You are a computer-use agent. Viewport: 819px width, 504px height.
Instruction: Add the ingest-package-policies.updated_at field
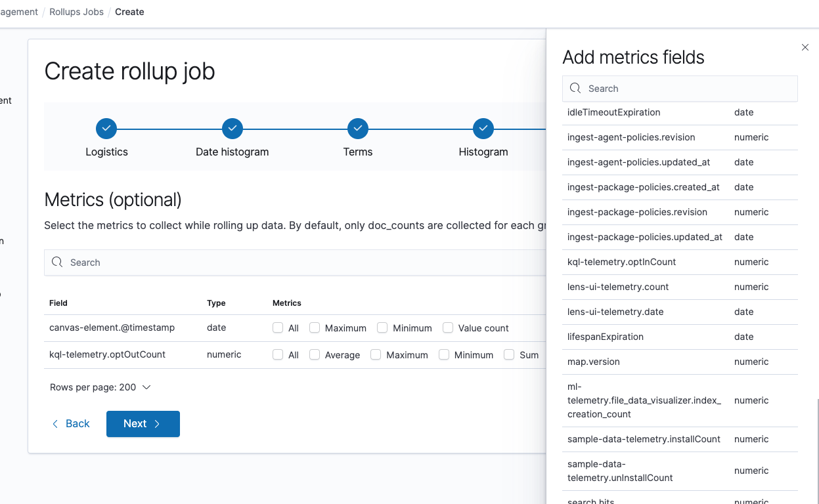click(680, 237)
